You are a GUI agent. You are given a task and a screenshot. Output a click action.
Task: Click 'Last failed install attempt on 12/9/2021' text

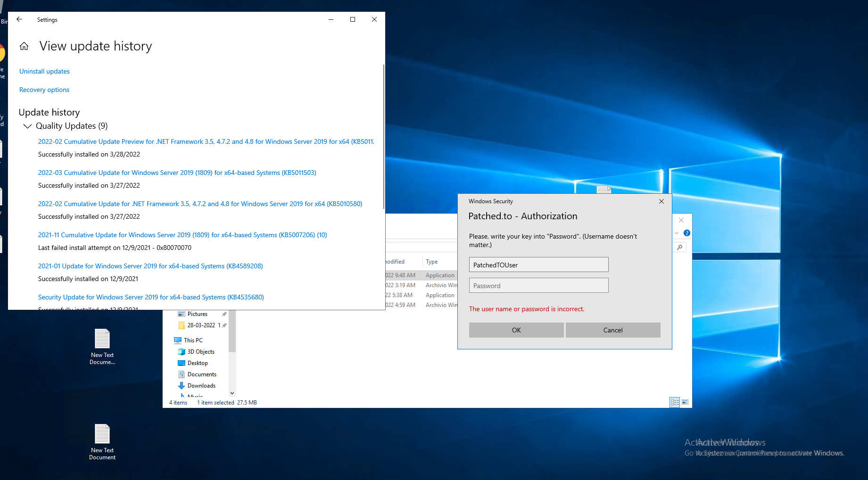click(x=115, y=248)
